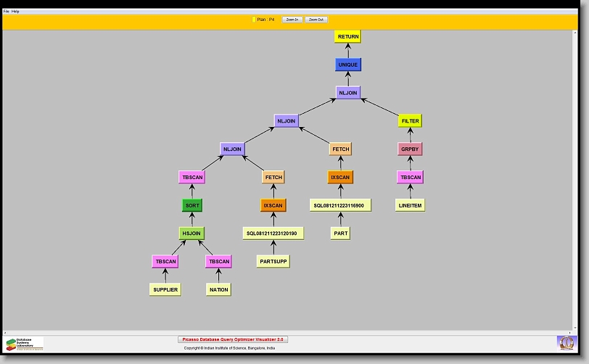Click the Zoom In button
The image size is (589, 364).
pos(292,20)
